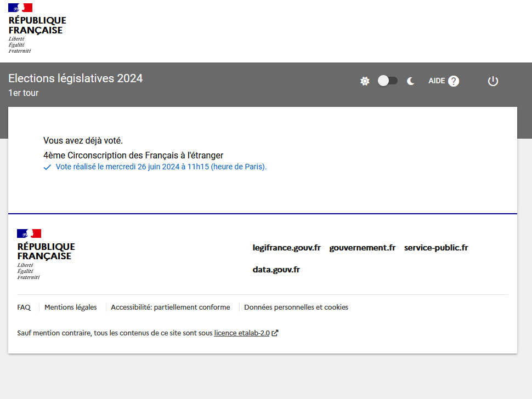Click the République Française header logo
This screenshot has width=532, height=399.
coord(37,29)
